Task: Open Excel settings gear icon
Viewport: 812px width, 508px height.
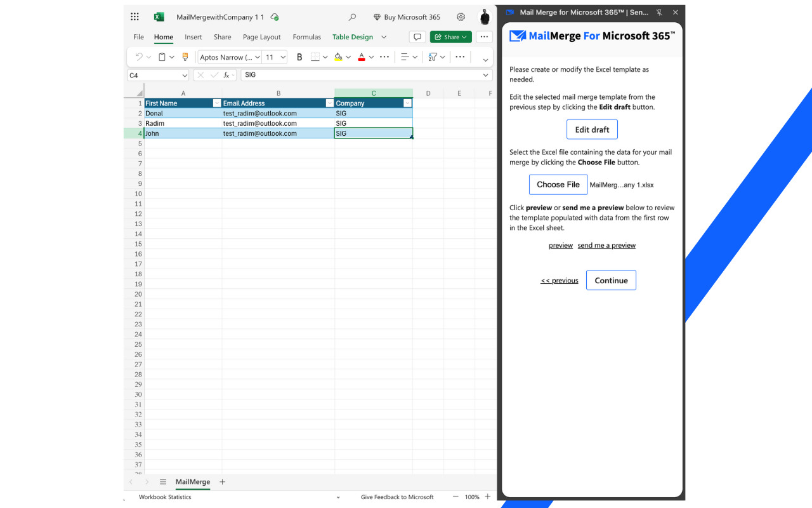Action: 461,17
